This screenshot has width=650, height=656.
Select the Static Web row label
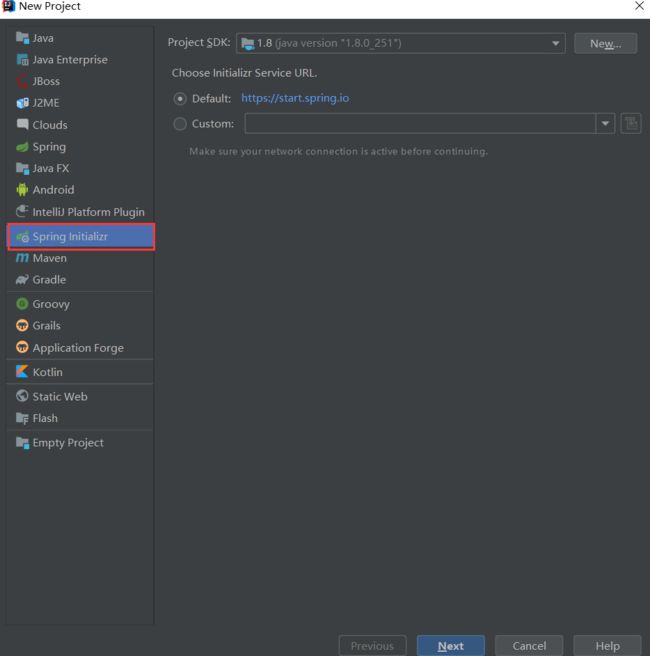coord(60,397)
